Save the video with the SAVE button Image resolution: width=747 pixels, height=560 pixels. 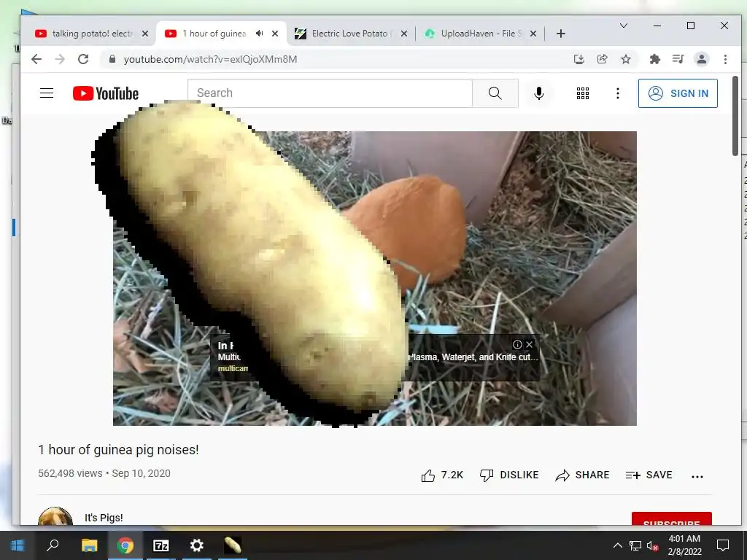click(649, 475)
